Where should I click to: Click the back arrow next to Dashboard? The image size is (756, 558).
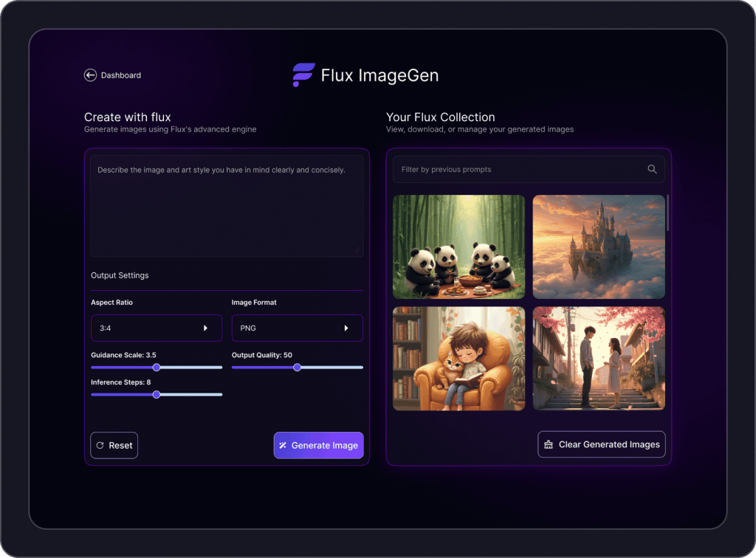(x=90, y=75)
